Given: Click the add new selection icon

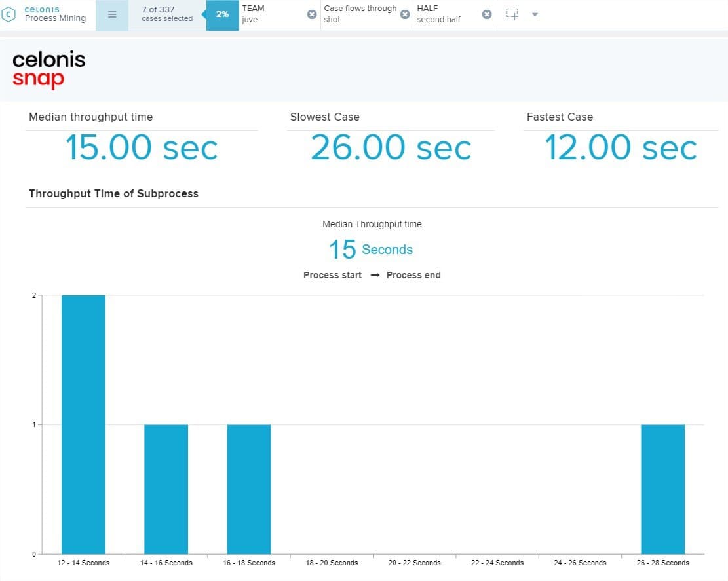Looking at the screenshot, I should coord(512,14).
